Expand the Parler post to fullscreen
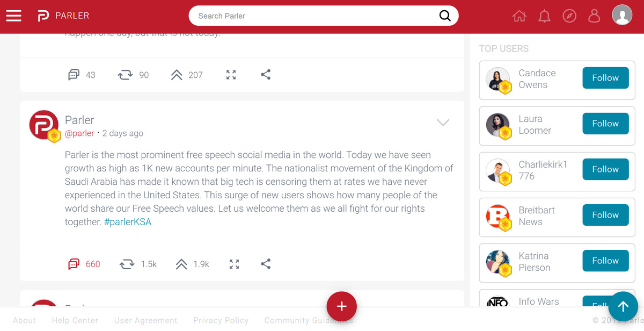This screenshot has width=644, height=331. 234,264
